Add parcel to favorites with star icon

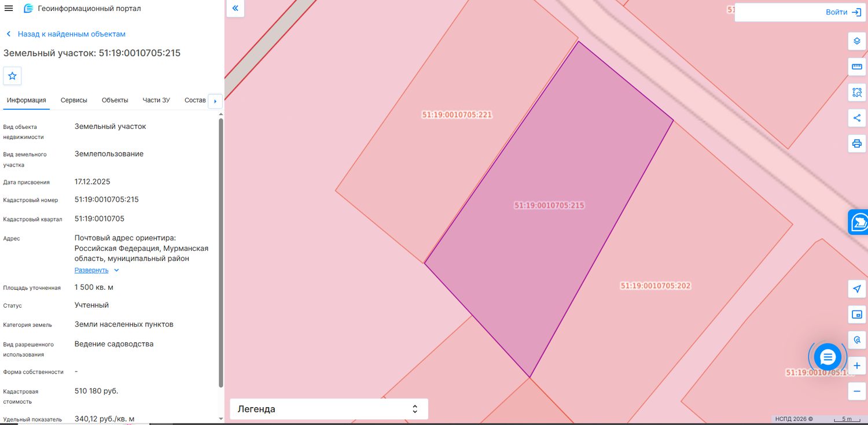click(x=12, y=76)
